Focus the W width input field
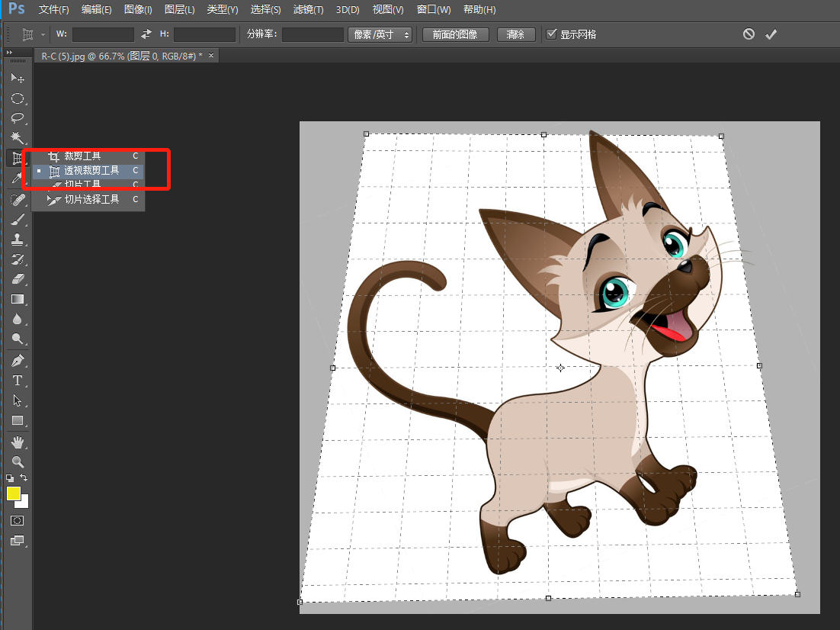This screenshot has height=630, width=840. click(103, 35)
